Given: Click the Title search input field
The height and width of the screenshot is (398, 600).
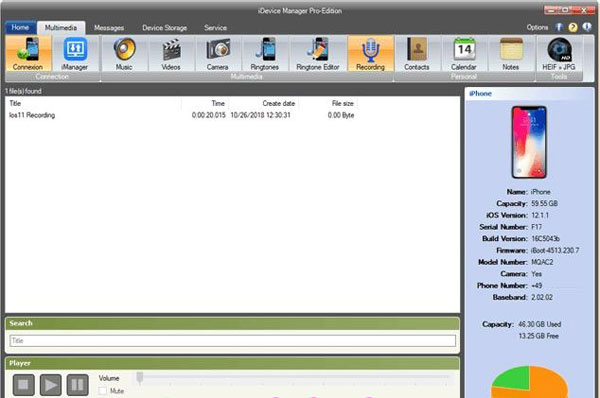Looking at the screenshot, I should click(233, 341).
